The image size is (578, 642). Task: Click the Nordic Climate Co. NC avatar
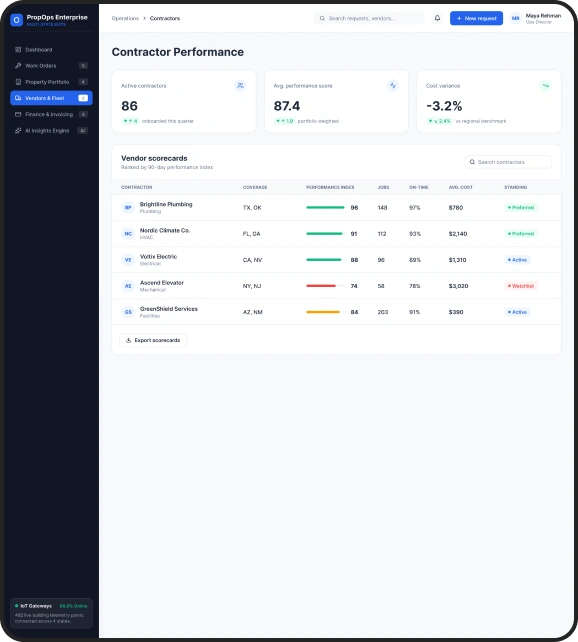point(128,234)
